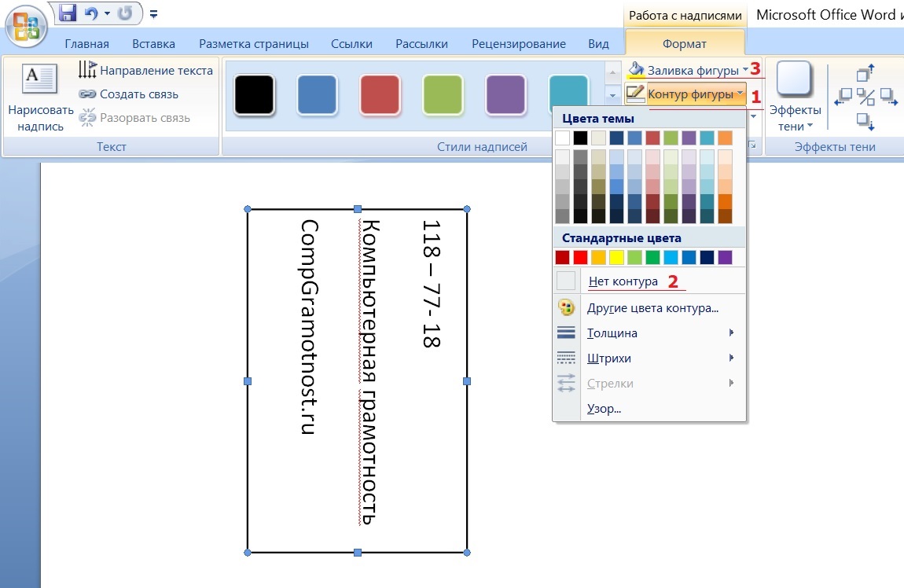Apply the red text box style

pyautogui.click(x=380, y=94)
